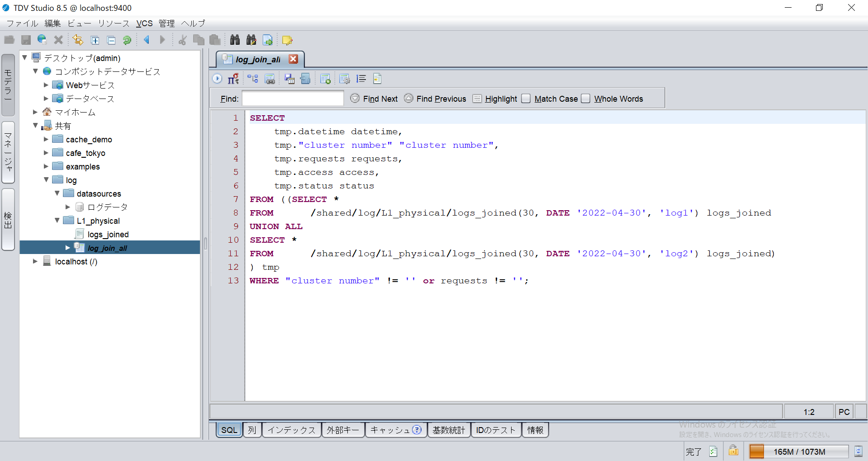This screenshot has width=868, height=461.
Task: Collapse the デスクトップ(admin) root node
Action: click(25, 57)
